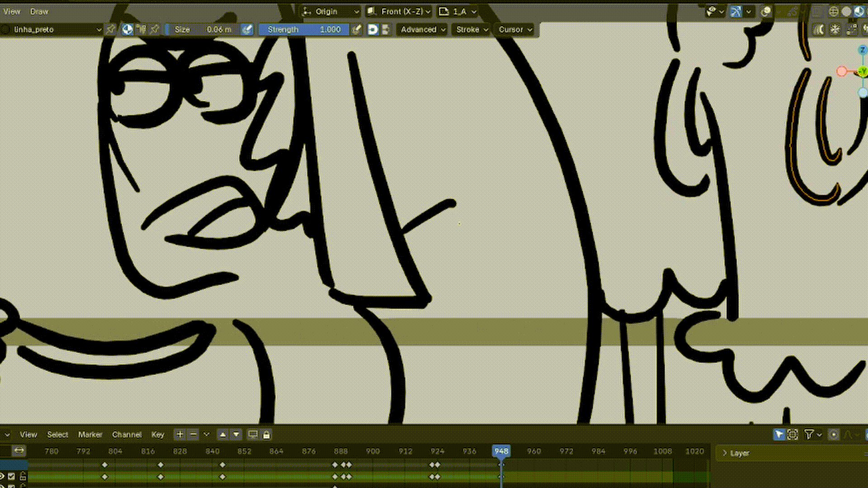Viewport: 868px width, 488px height.
Task: Click the snowflake freeze icon
Action: tap(835, 29)
